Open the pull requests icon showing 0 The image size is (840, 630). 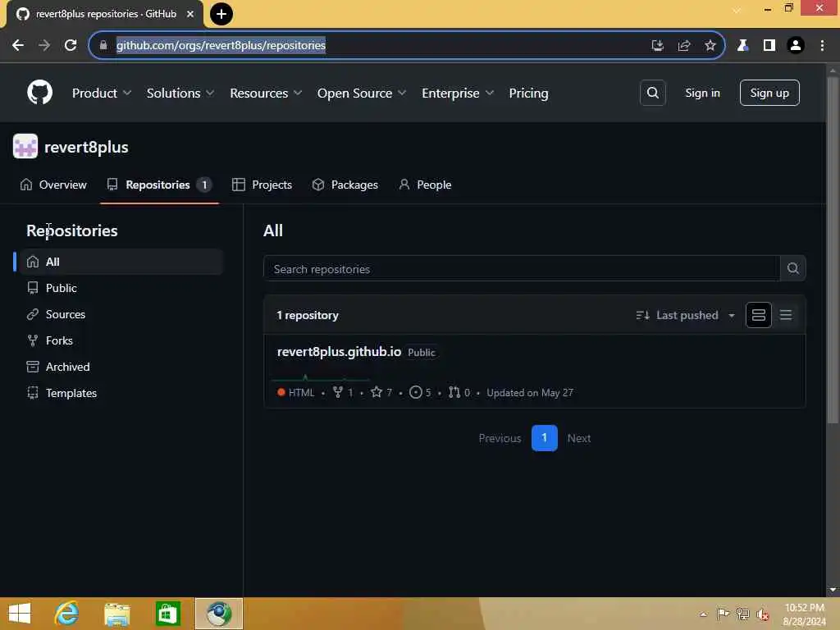(454, 392)
